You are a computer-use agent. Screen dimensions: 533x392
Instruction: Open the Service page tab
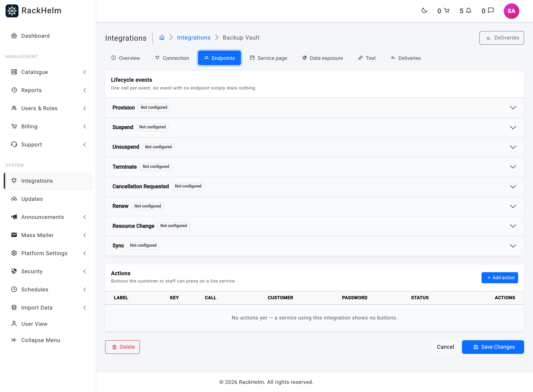tap(268, 58)
